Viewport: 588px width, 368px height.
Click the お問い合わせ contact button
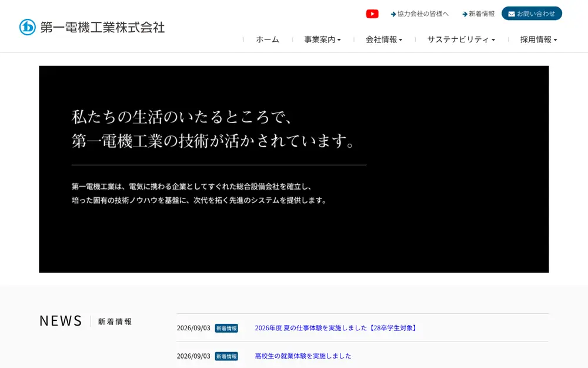click(532, 14)
